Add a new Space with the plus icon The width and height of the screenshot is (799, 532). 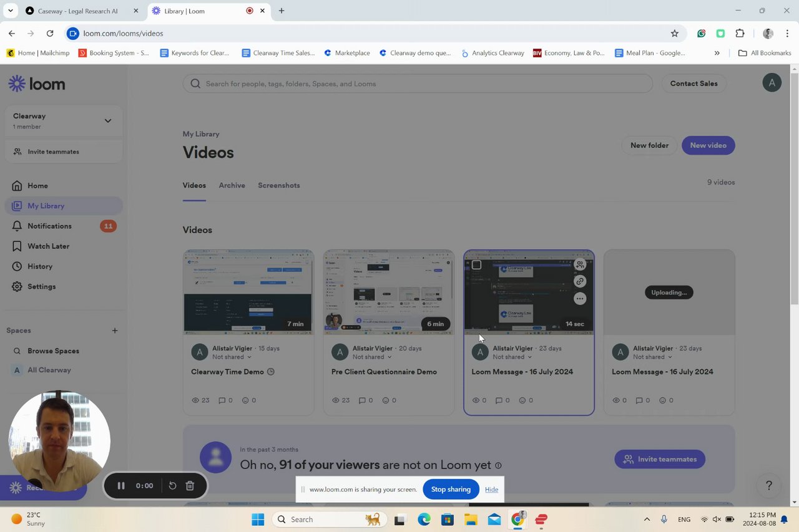(114, 331)
